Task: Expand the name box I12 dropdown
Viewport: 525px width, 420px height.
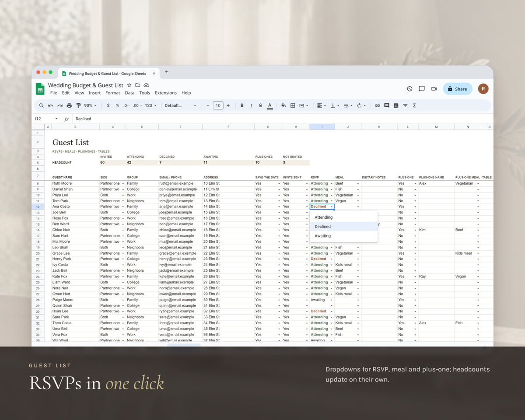Action: click(56, 119)
